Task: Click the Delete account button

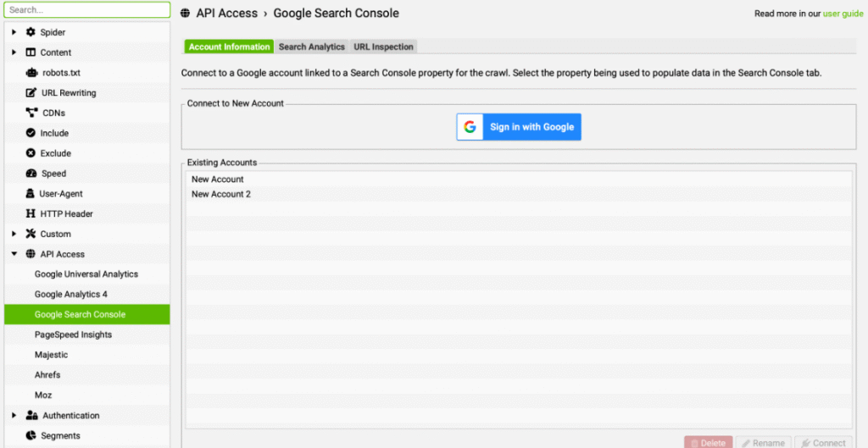Action: point(708,443)
